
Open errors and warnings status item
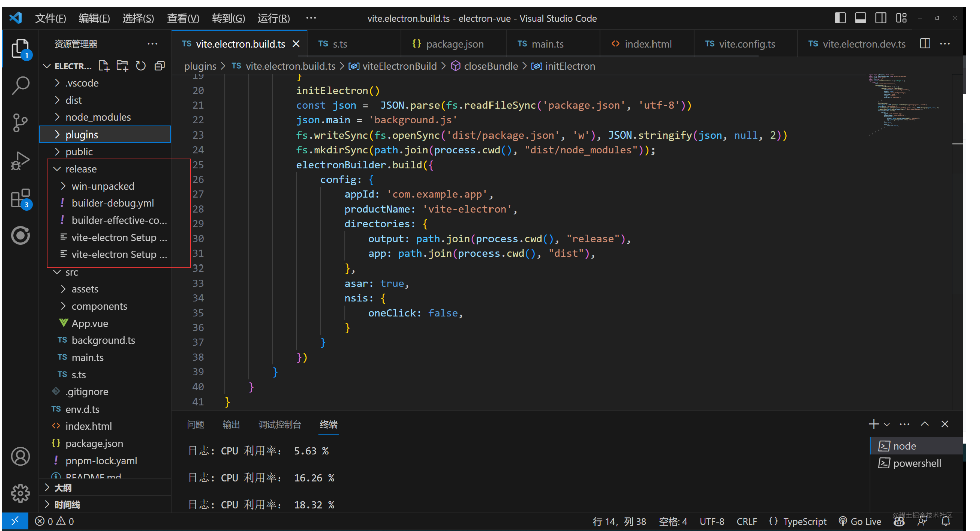click(x=54, y=521)
